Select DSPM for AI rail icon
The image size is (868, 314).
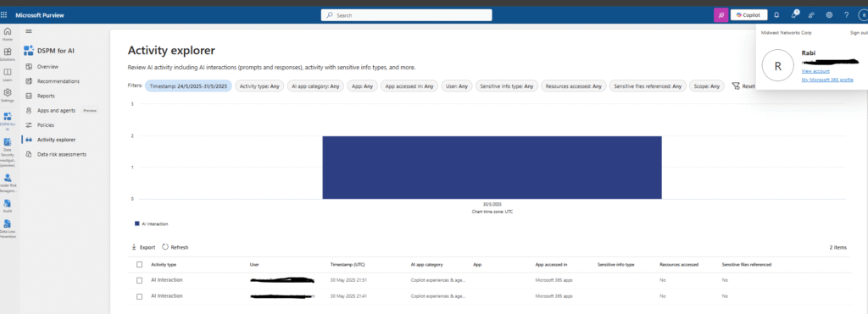tap(7, 121)
